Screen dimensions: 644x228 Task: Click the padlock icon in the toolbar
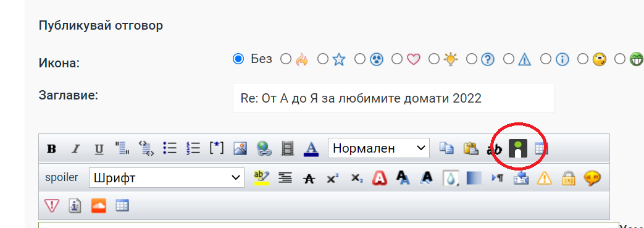(569, 178)
